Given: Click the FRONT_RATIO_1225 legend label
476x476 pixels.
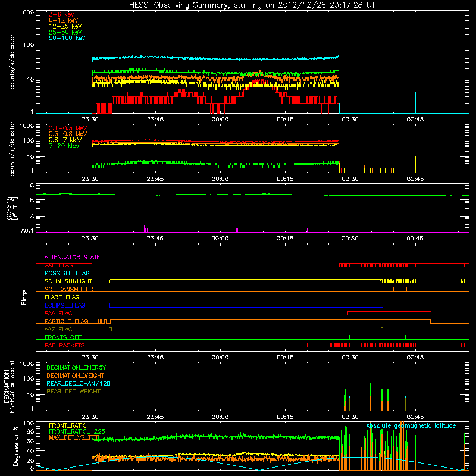Looking at the screenshot, I should (x=77, y=431).
